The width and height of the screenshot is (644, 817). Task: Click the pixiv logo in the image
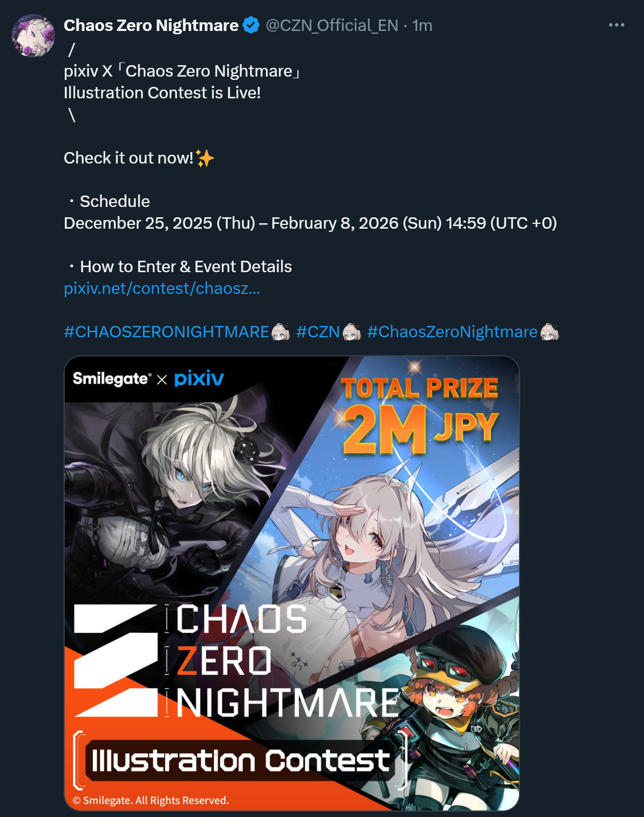[199, 379]
